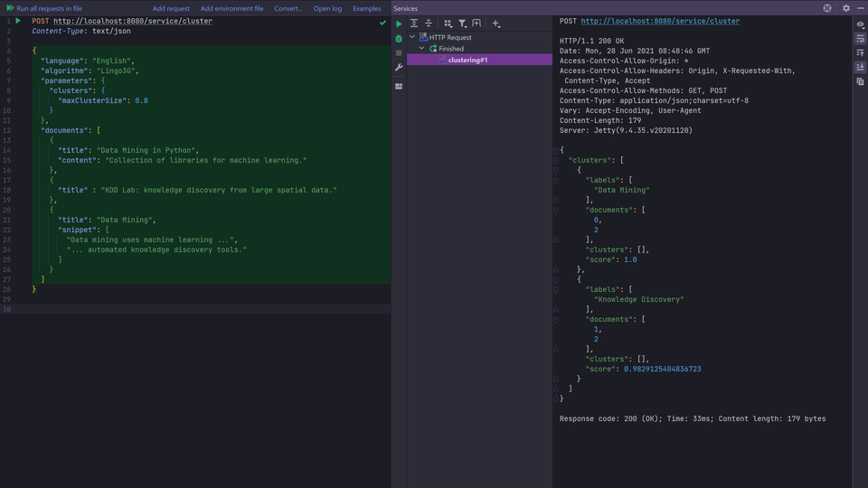Toggle Scroll to End in response pane

860,67
